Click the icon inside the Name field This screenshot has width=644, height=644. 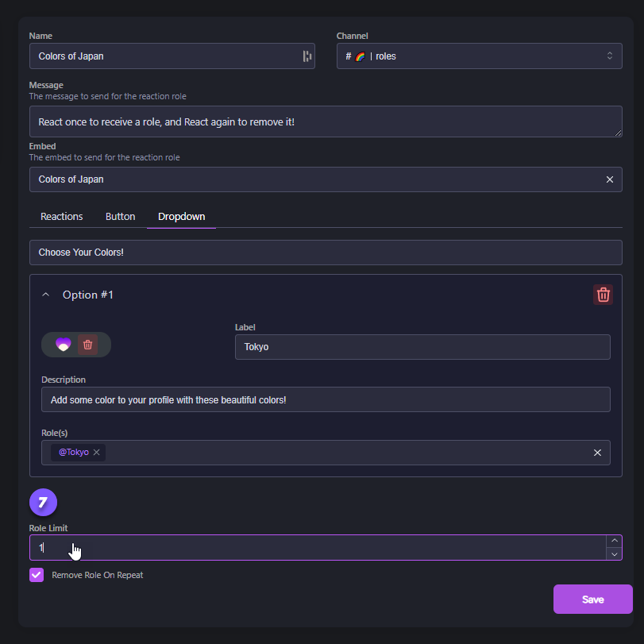pyautogui.click(x=307, y=56)
